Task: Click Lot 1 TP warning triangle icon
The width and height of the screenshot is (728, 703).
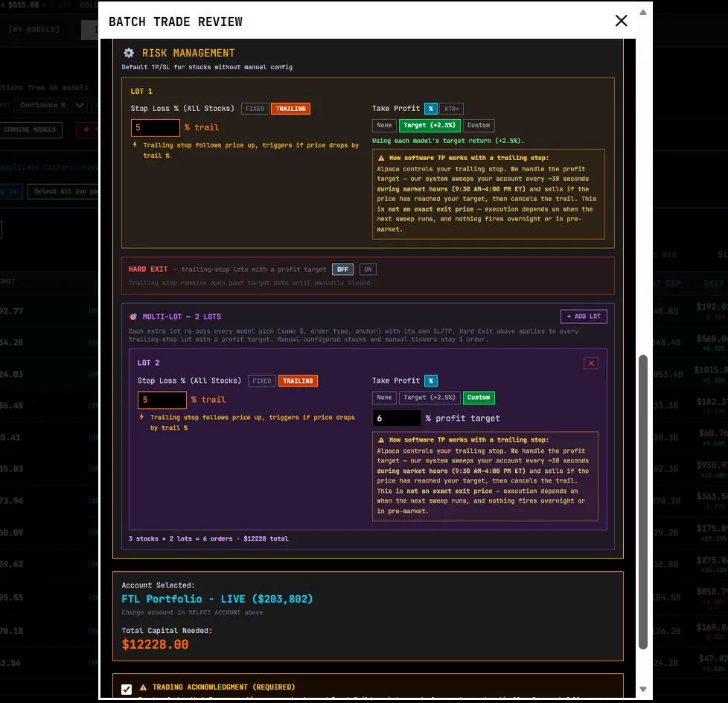Action: 381,158
